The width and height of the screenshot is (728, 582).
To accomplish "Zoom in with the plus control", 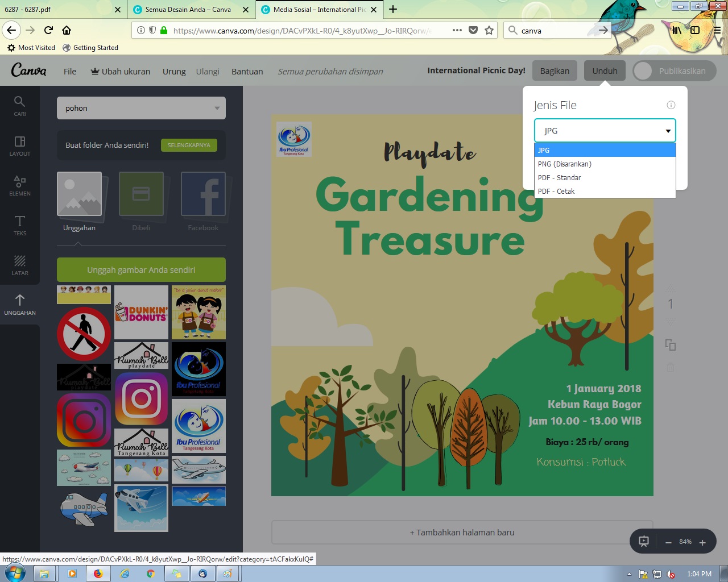I will coord(702,542).
